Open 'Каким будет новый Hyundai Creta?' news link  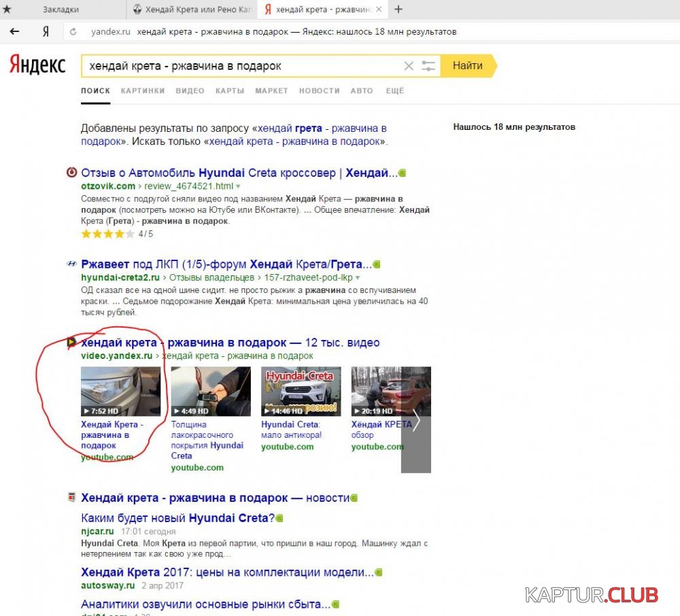tap(177, 518)
